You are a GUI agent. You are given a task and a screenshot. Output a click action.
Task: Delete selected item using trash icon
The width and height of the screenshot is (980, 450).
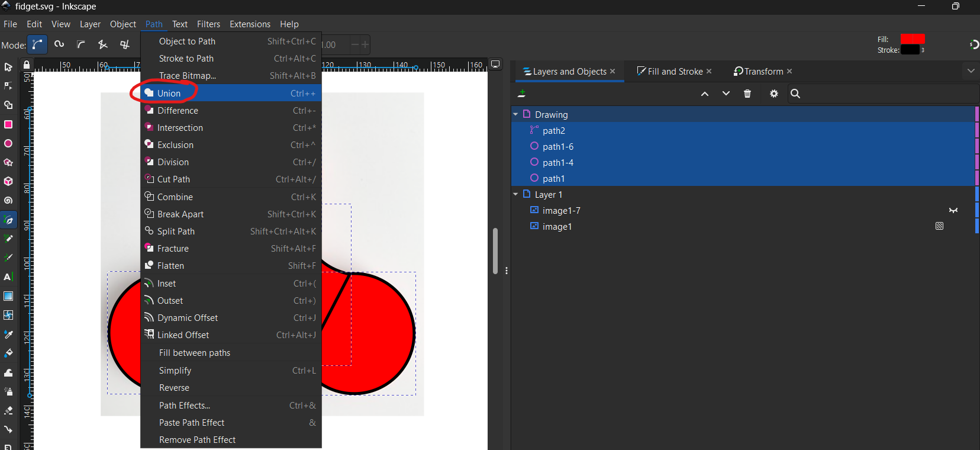747,94
